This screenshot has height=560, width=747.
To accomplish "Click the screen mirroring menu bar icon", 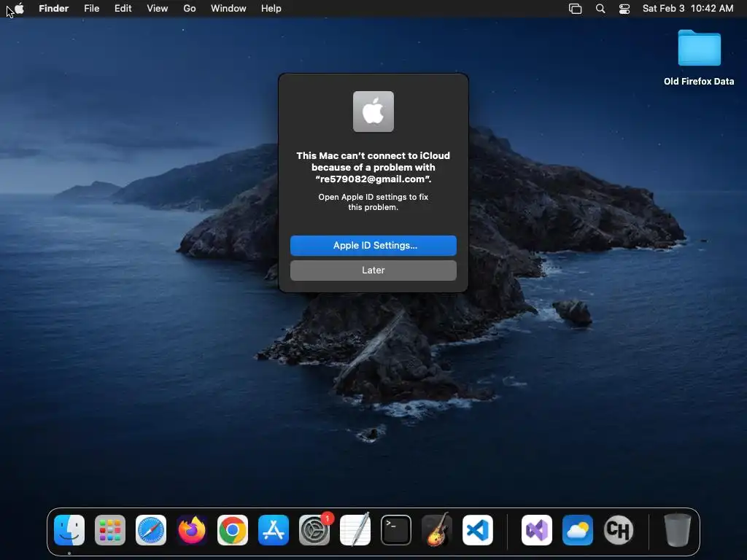I will [575, 9].
